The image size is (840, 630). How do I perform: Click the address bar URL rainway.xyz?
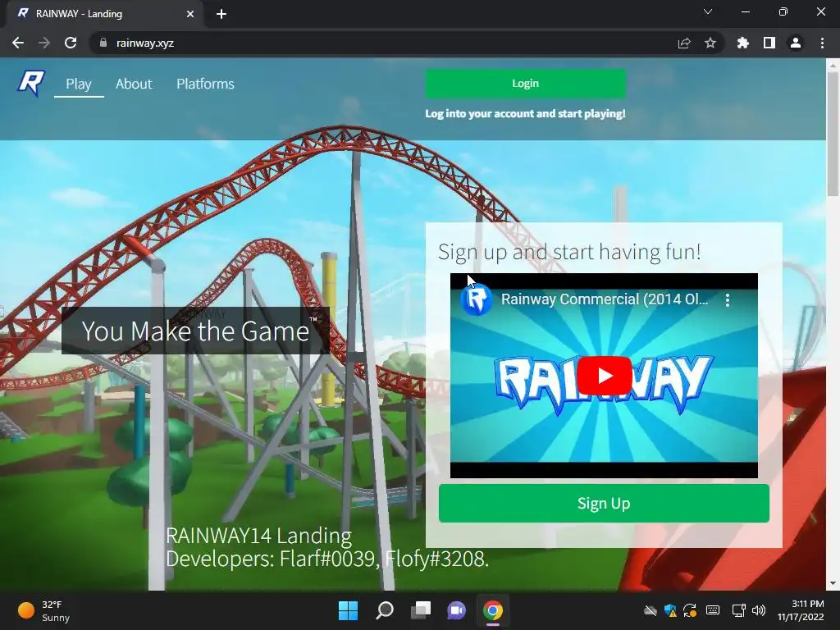click(145, 43)
